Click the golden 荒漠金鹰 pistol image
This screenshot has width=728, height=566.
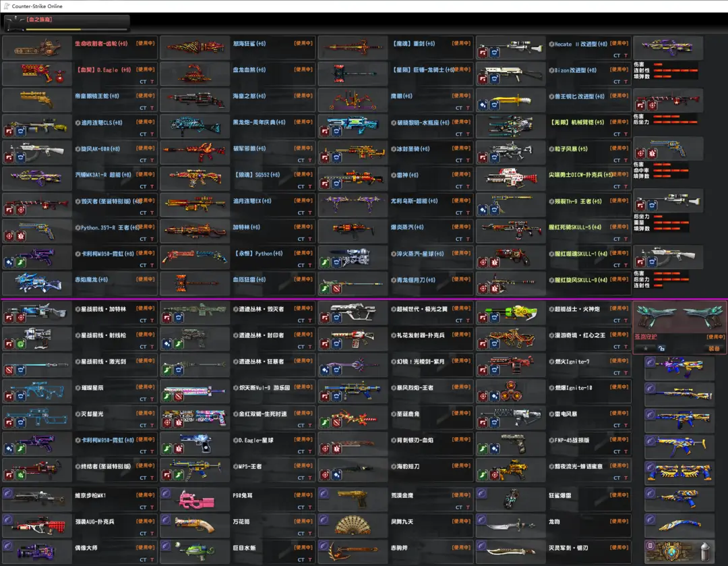point(354,499)
